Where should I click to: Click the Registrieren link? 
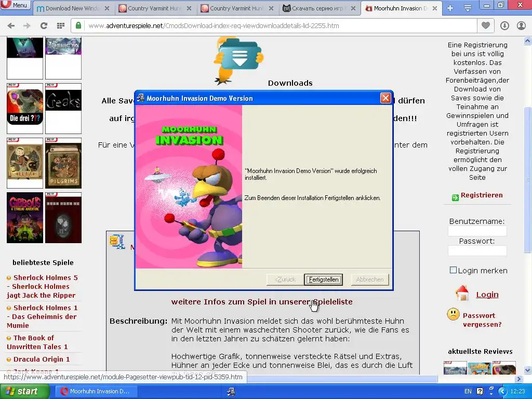click(x=482, y=195)
